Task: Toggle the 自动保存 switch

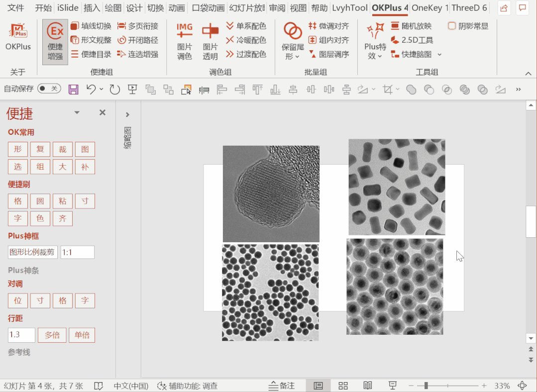Action: tap(49, 89)
